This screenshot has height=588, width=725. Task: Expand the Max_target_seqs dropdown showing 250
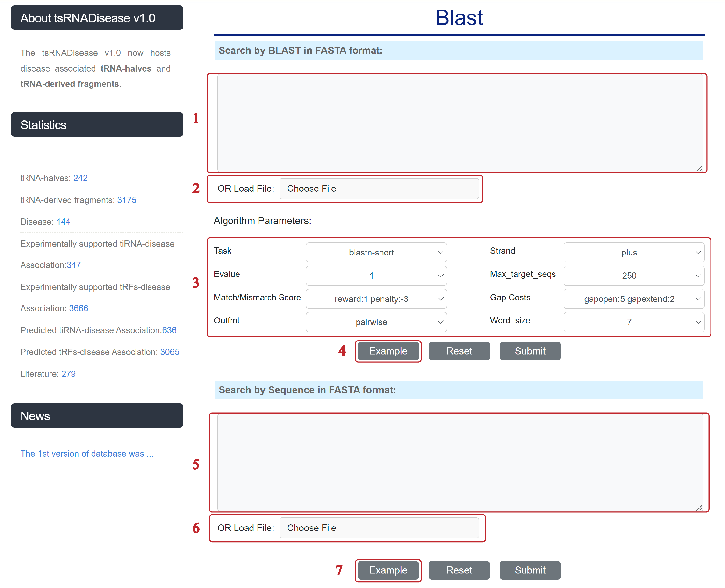634,276
